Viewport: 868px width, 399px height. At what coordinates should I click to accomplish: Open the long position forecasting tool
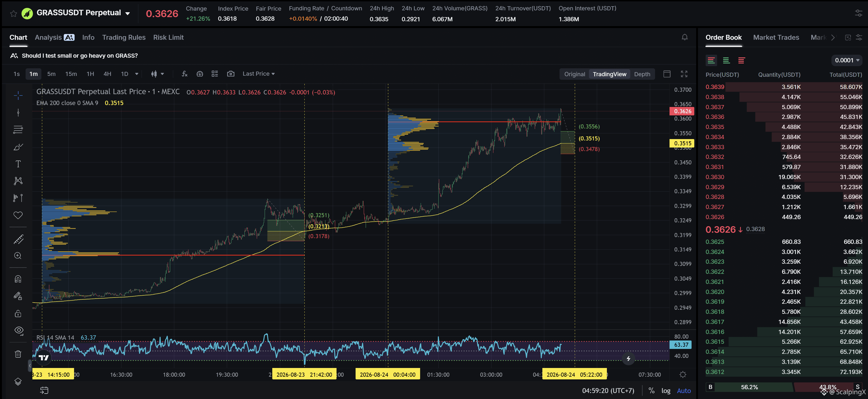18,198
